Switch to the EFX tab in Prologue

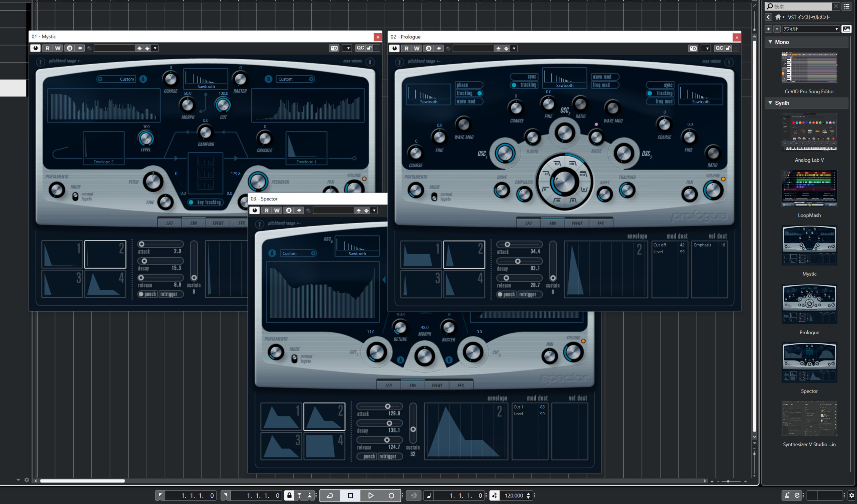(601, 224)
